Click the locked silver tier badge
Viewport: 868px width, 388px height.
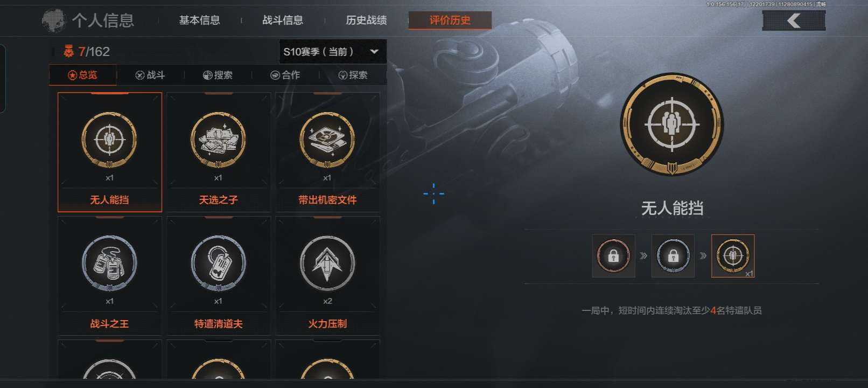pos(673,256)
